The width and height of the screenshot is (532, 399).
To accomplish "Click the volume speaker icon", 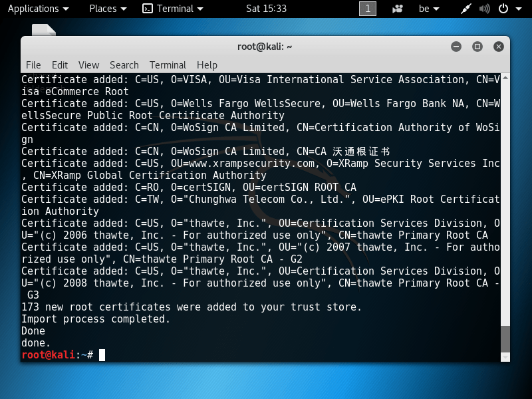I will 484,9.
